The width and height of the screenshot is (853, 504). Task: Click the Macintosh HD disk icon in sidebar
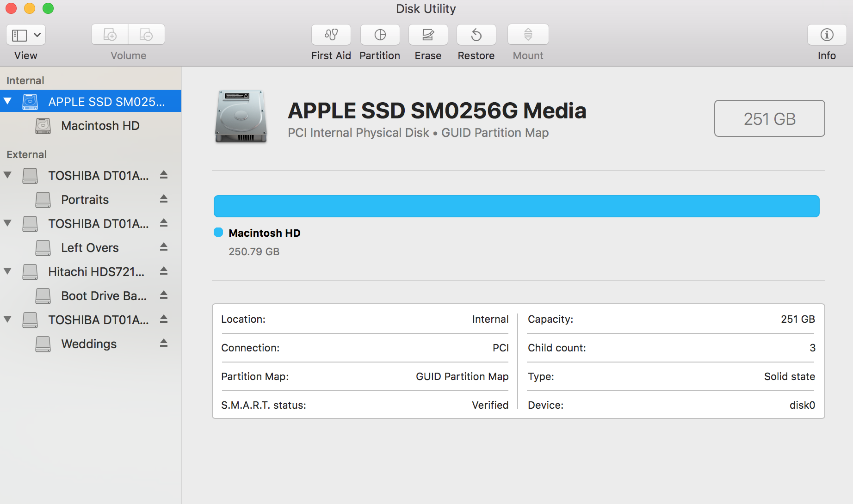click(x=43, y=126)
